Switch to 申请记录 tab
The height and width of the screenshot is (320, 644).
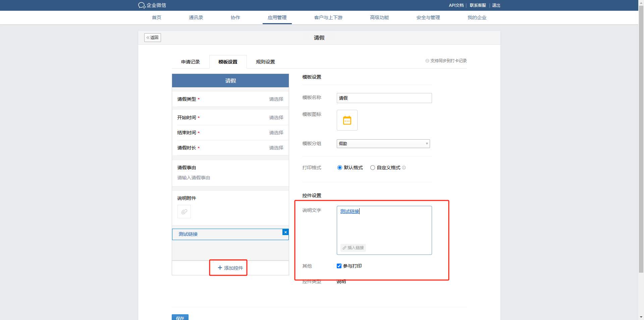click(191, 62)
